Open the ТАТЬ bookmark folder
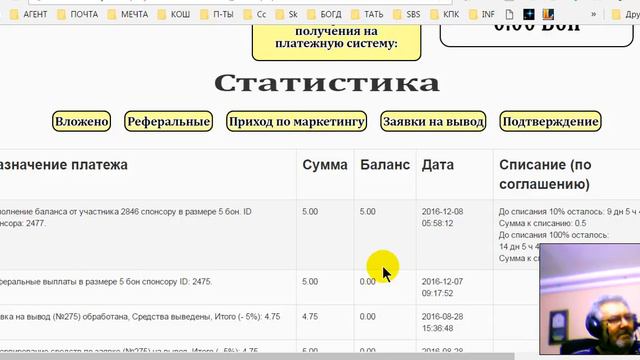 [x=367, y=14]
